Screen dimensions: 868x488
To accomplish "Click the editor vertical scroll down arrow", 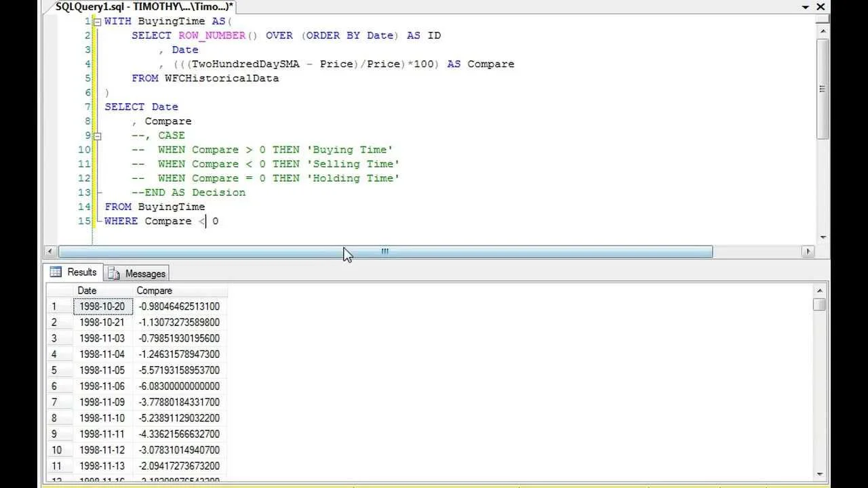I will pos(823,237).
